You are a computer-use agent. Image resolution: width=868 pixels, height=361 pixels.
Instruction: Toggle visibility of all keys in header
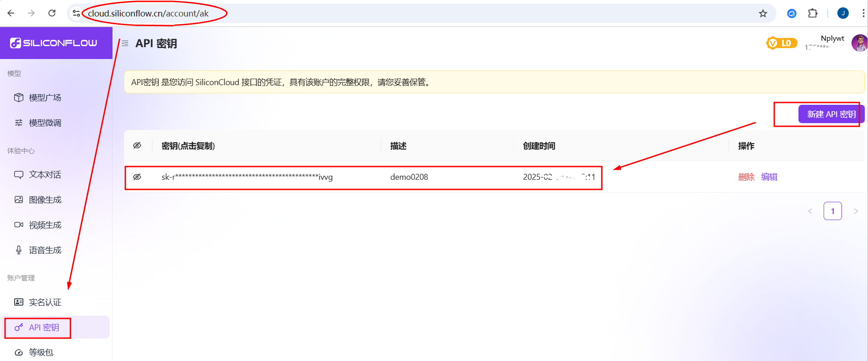(x=137, y=145)
